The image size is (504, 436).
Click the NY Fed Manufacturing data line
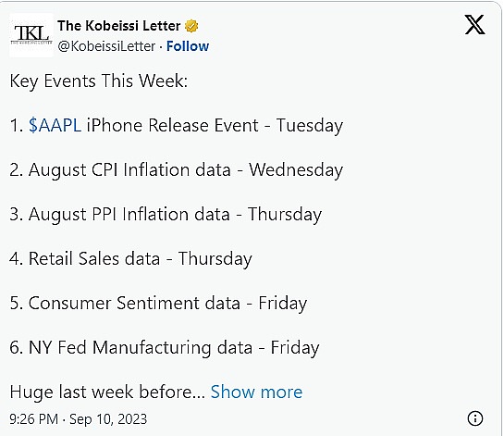(x=165, y=347)
